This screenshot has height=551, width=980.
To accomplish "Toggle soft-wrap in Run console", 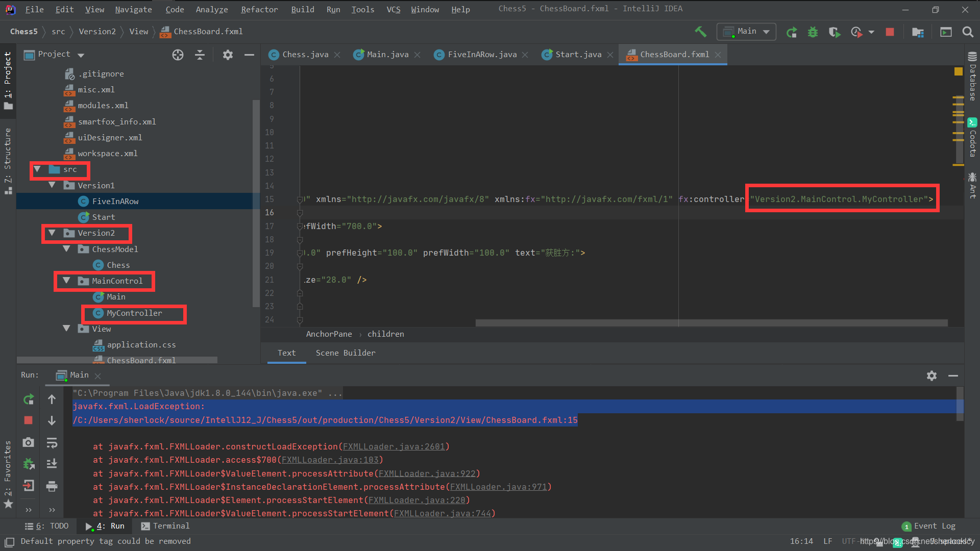I will [52, 443].
